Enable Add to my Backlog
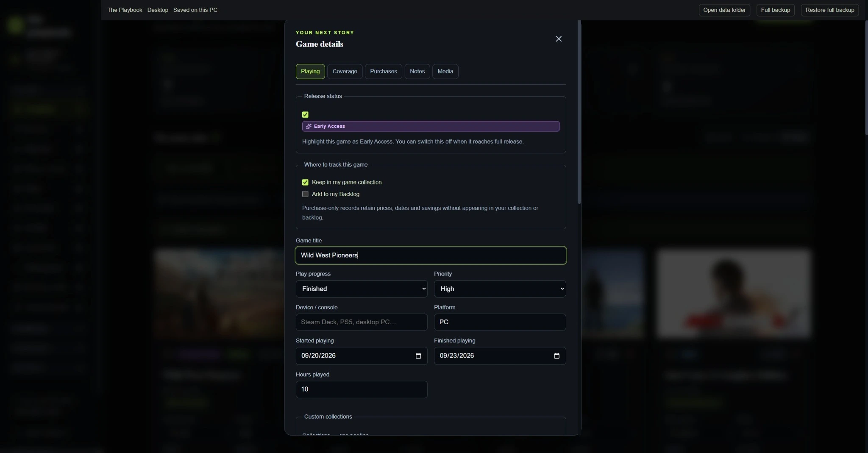 [x=305, y=194]
